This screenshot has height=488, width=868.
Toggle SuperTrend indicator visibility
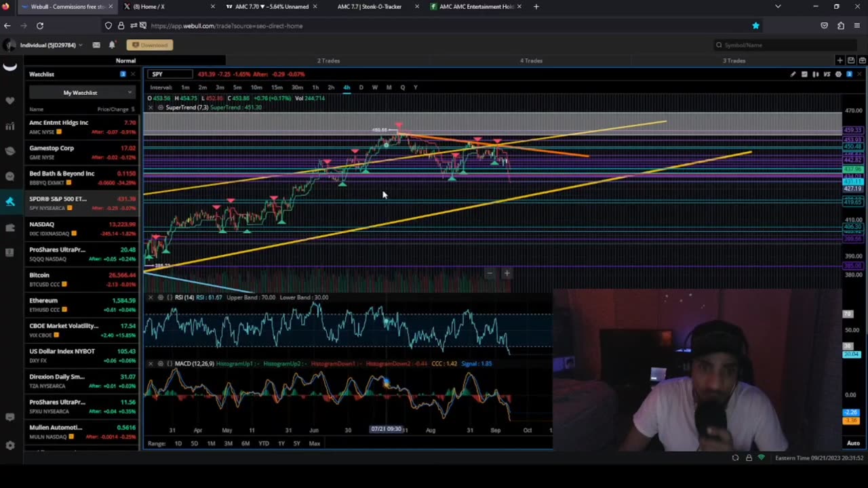(x=160, y=107)
